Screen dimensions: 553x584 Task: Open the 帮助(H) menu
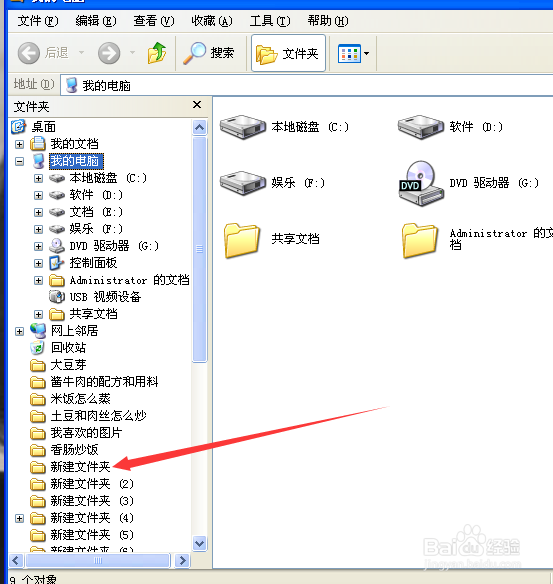coord(328,21)
